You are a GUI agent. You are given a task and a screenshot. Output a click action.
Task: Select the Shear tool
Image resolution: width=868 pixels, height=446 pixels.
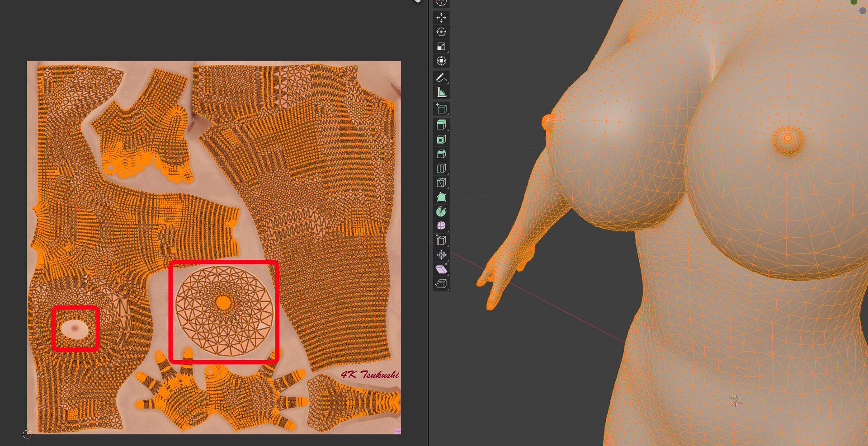[x=441, y=270]
